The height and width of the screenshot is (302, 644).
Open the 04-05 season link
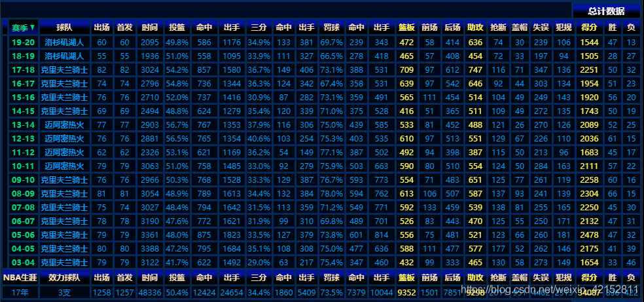tap(24, 249)
